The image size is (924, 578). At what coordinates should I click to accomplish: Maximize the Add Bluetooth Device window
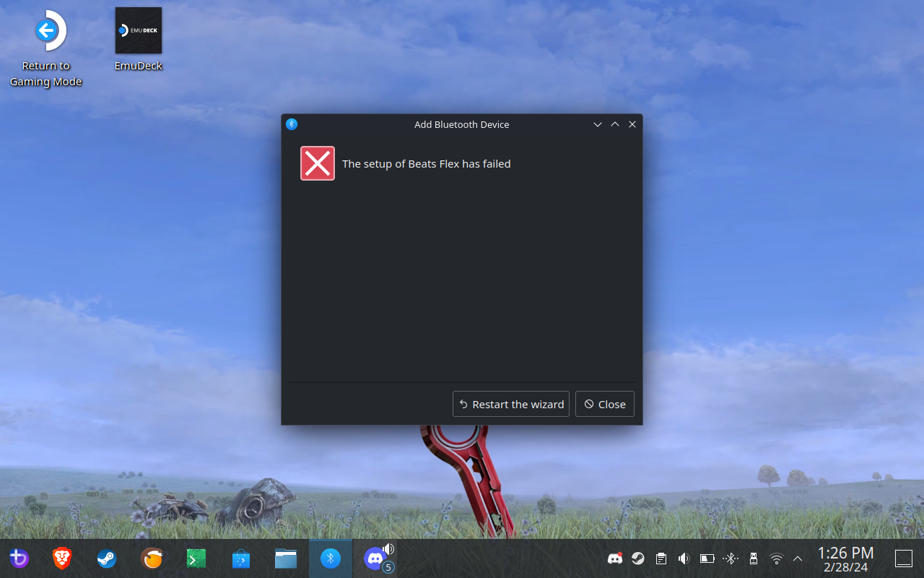pyautogui.click(x=615, y=124)
